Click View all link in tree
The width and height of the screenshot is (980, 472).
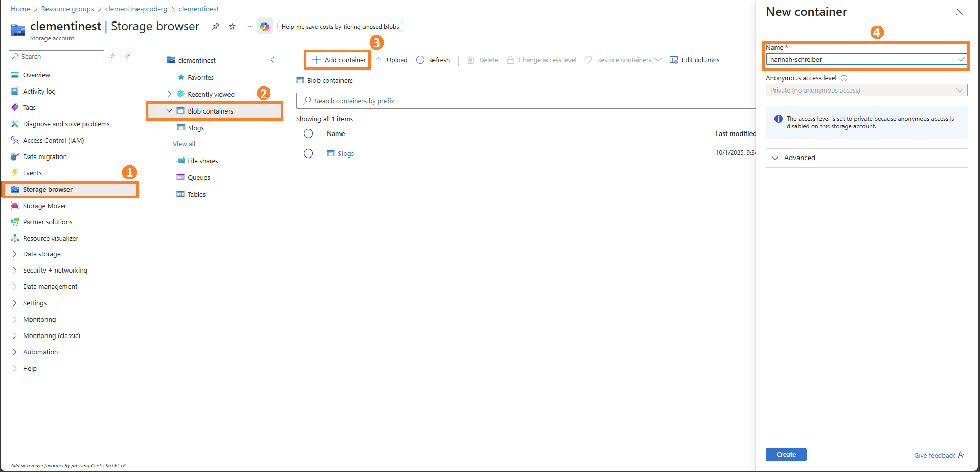click(184, 144)
